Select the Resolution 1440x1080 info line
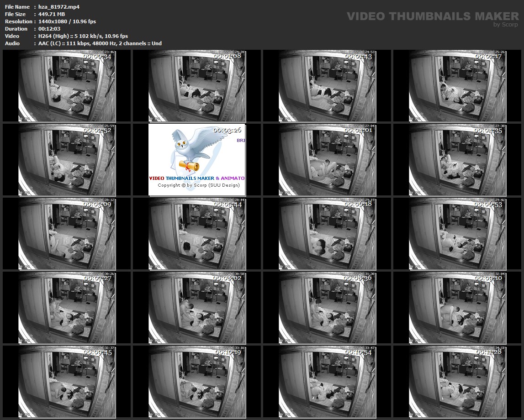The image size is (524, 420). [50, 21]
